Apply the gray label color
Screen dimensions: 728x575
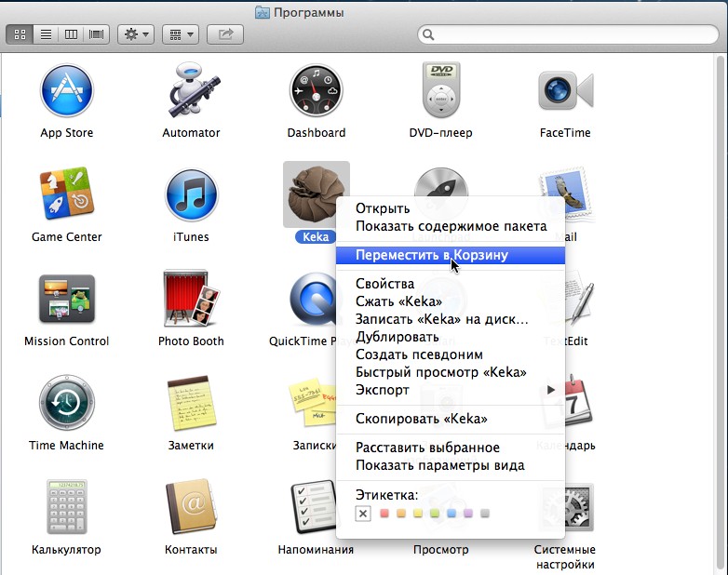[485, 514]
